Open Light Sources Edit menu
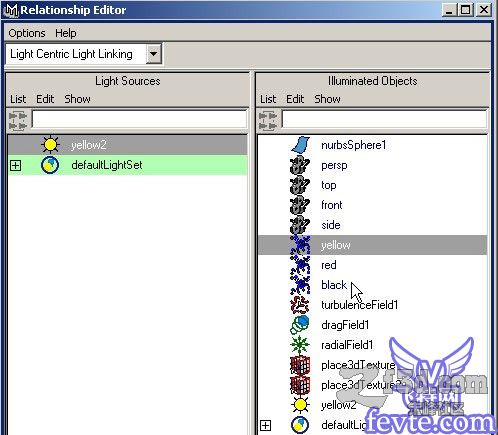The height and width of the screenshot is (435, 498). (45, 99)
